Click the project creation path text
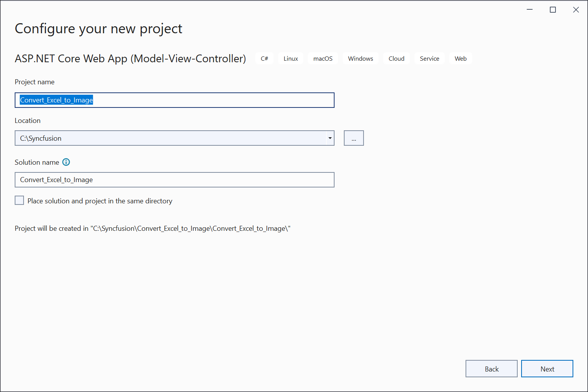 [153, 228]
